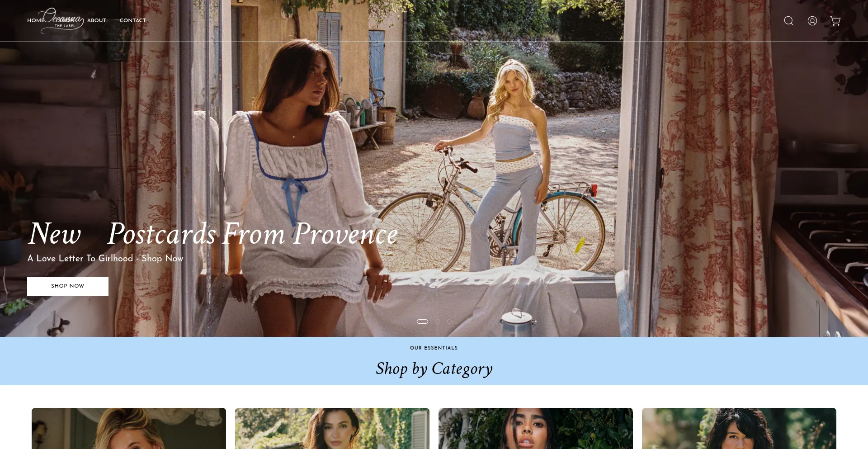
Task: Go to the HOME menu item
Action: 36,20
